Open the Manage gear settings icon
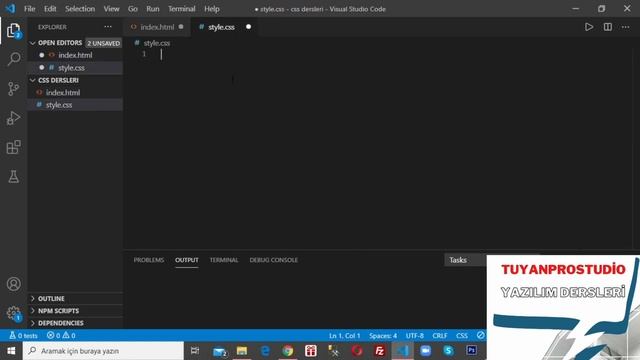 click(x=13, y=313)
